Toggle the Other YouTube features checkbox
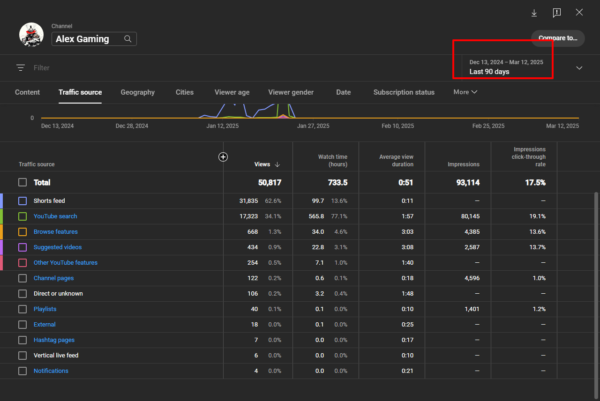This screenshot has height=401, width=600. (23, 262)
